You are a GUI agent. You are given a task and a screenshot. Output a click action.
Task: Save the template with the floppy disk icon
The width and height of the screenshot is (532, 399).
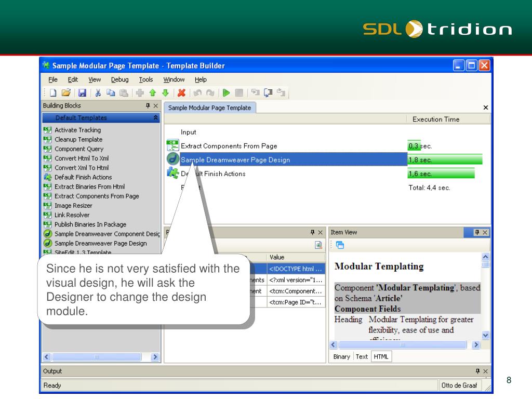[82, 92]
